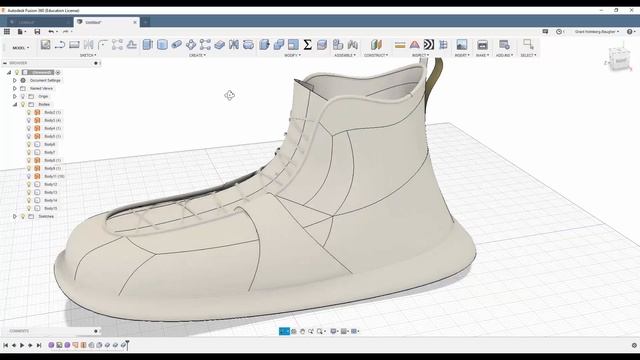This screenshot has width=640, height=360.
Task: Open the Sigma parameters tool
Action: point(308,44)
